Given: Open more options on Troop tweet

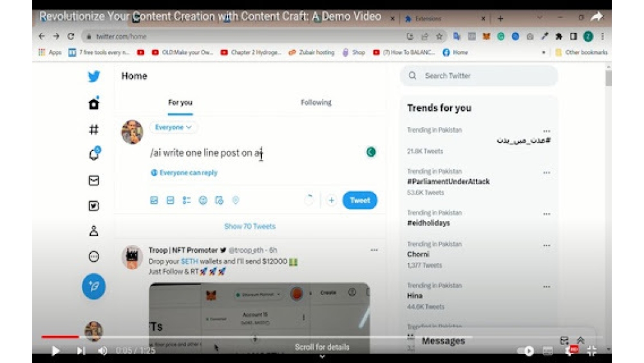Looking at the screenshot, I should click(x=374, y=250).
